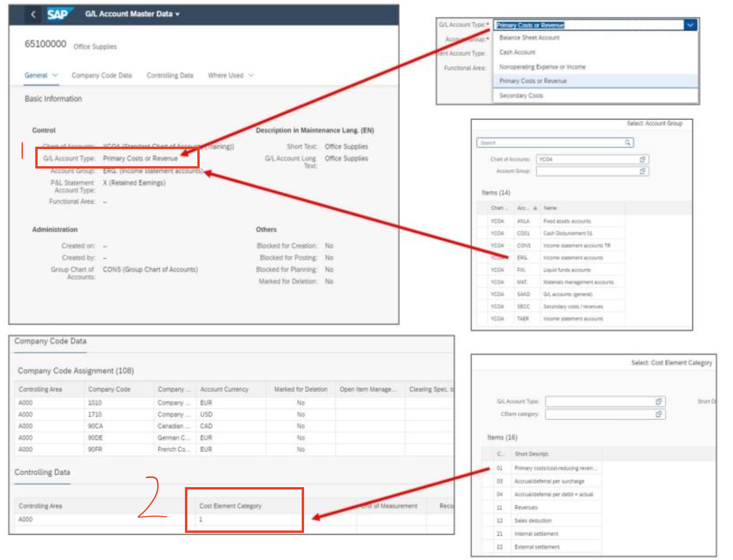Click company code 90CA row
This screenshot has width=733, height=560.
[x=234, y=426]
